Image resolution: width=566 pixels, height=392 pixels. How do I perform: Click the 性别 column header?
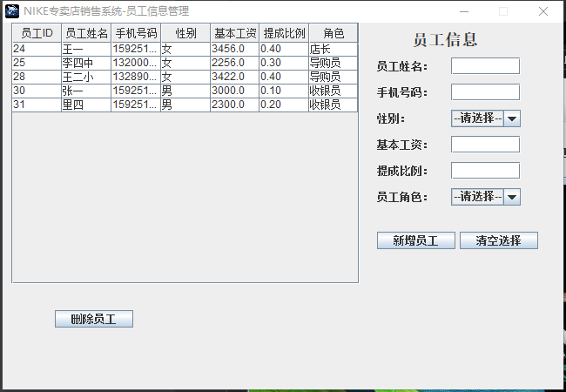[185, 33]
